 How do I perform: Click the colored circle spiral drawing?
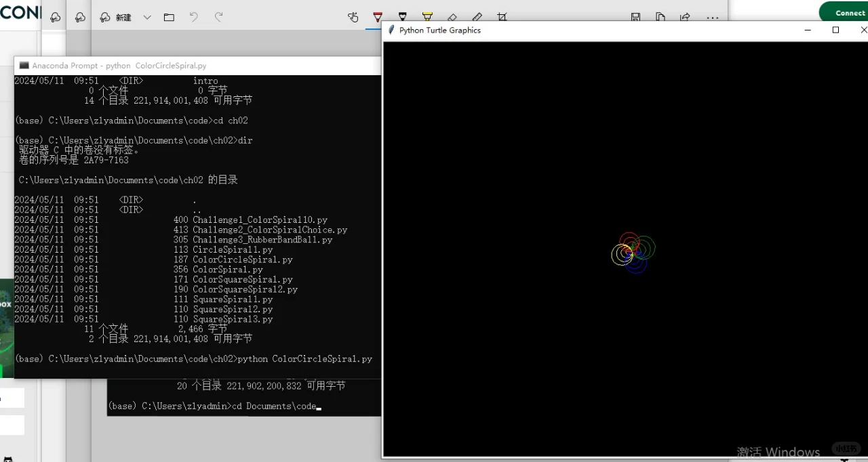click(x=633, y=253)
